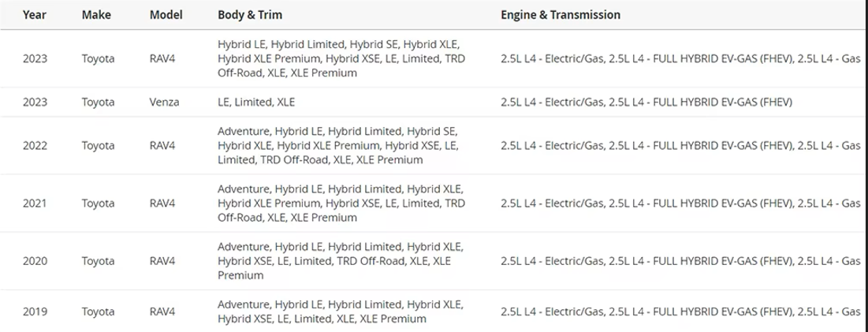Viewport: 868px width, 332px height.
Task: Click the Toyota make cell in 2019 row
Action: point(98,311)
